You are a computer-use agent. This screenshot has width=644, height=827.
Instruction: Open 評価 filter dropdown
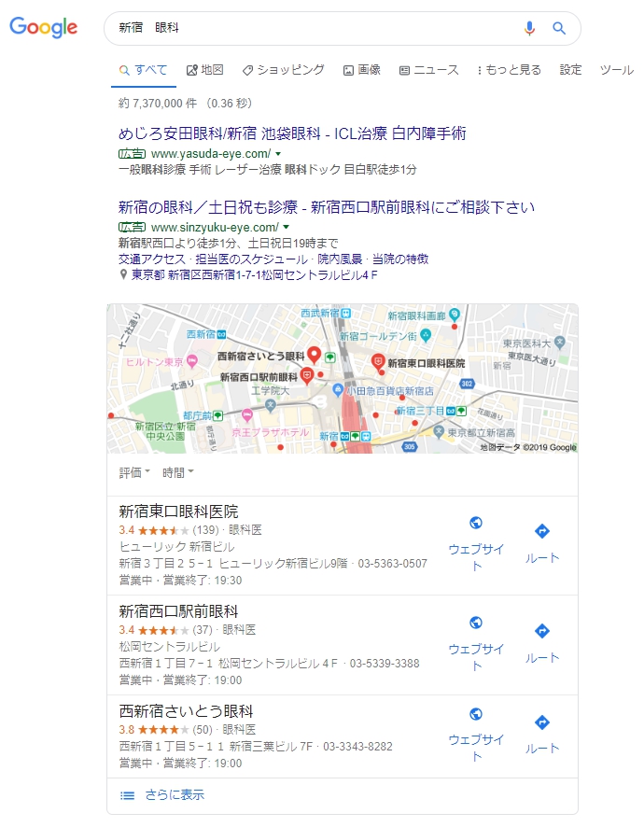134,472
